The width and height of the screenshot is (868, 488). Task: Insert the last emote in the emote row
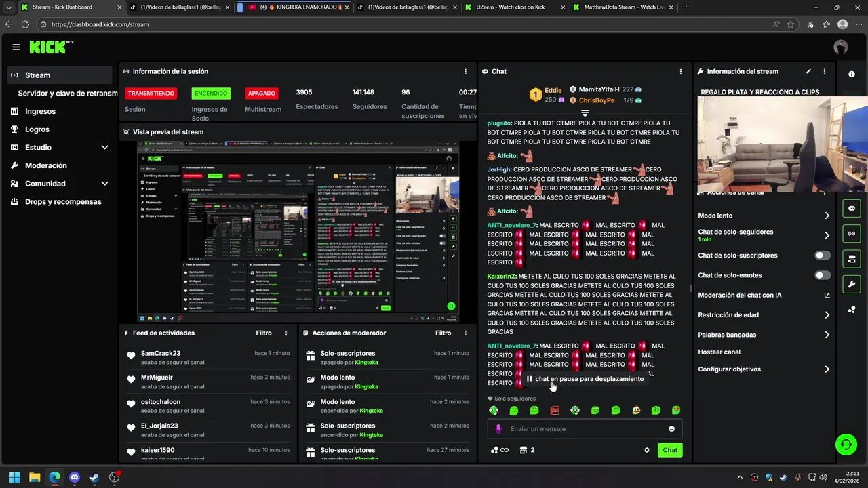pyautogui.click(x=676, y=411)
